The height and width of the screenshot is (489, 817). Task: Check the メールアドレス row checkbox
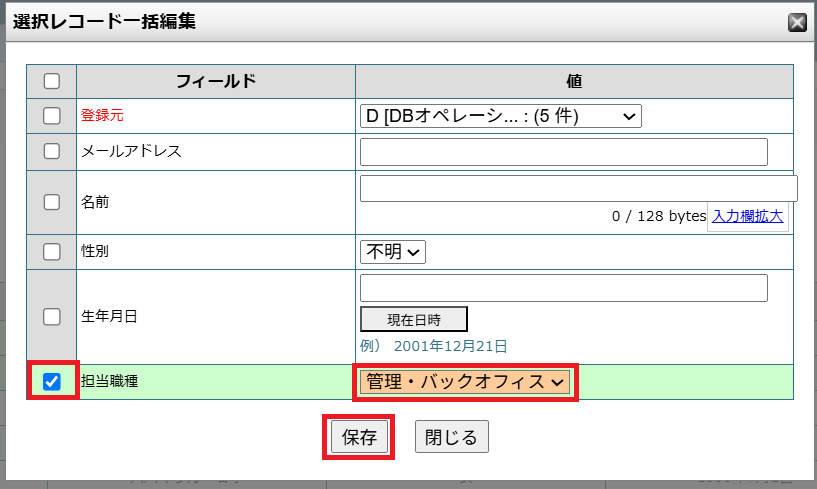tap(52, 151)
